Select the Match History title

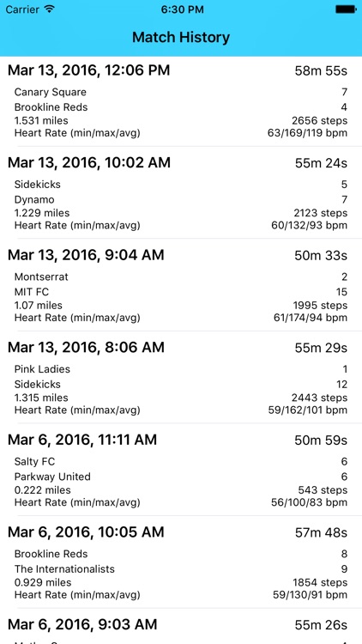(181, 38)
